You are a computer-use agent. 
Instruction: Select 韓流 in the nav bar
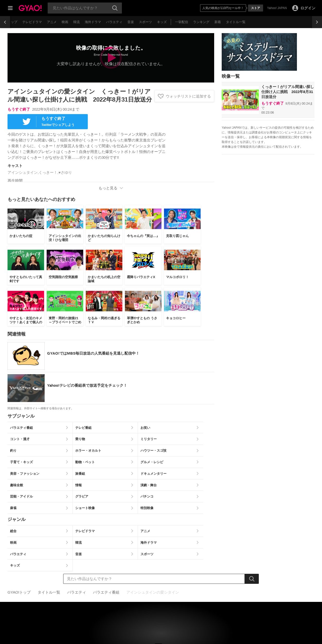pos(76,22)
